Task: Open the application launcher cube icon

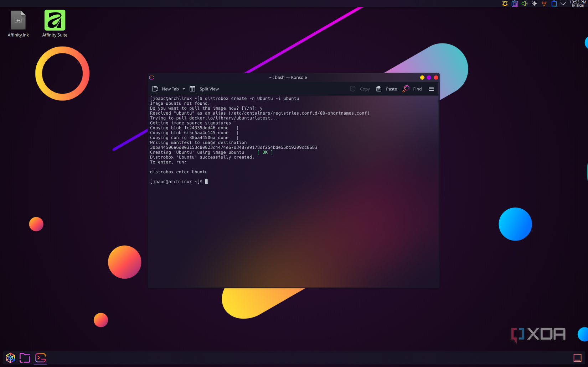Action: tap(10, 358)
